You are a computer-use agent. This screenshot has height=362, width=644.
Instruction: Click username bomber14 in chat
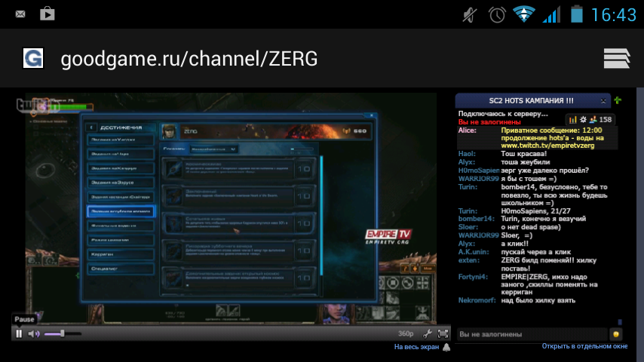click(x=477, y=219)
